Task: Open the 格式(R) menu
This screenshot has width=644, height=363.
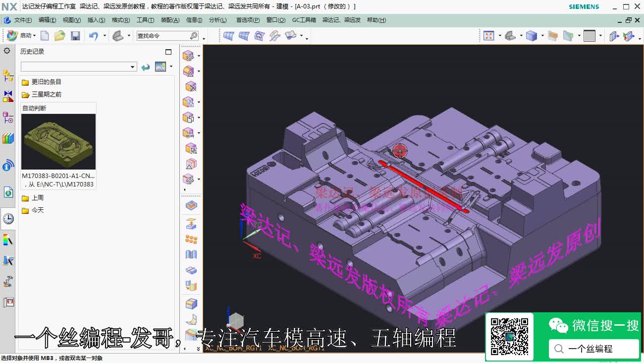Action: click(x=121, y=20)
